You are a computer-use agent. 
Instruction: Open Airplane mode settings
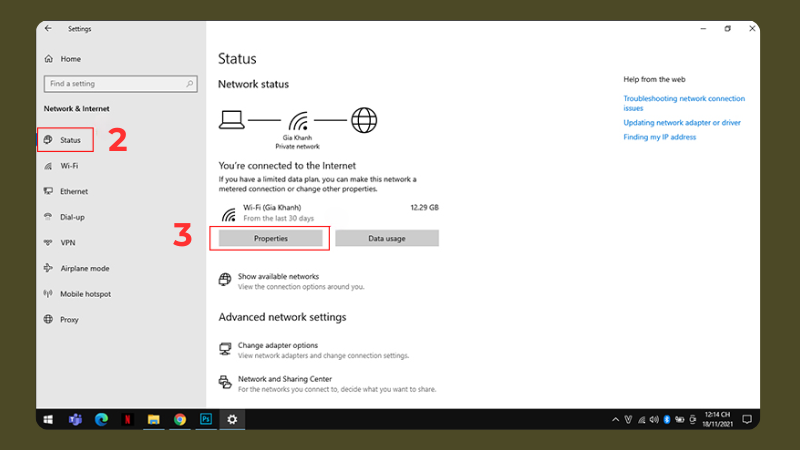(85, 268)
